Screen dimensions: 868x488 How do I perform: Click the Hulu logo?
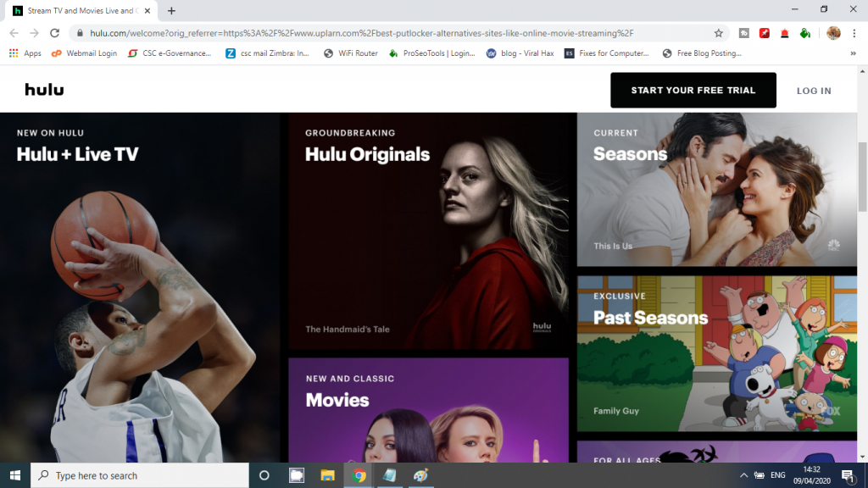click(x=44, y=90)
